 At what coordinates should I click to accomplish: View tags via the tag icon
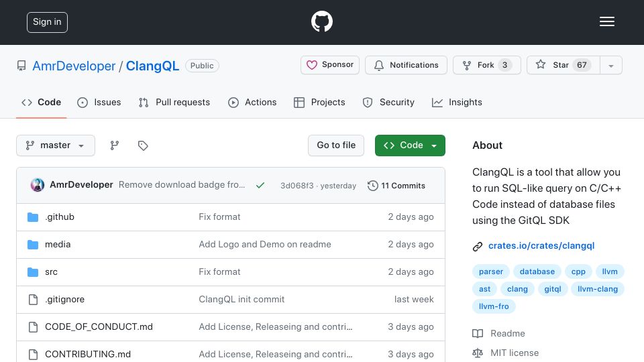click(x=143, y=145)
